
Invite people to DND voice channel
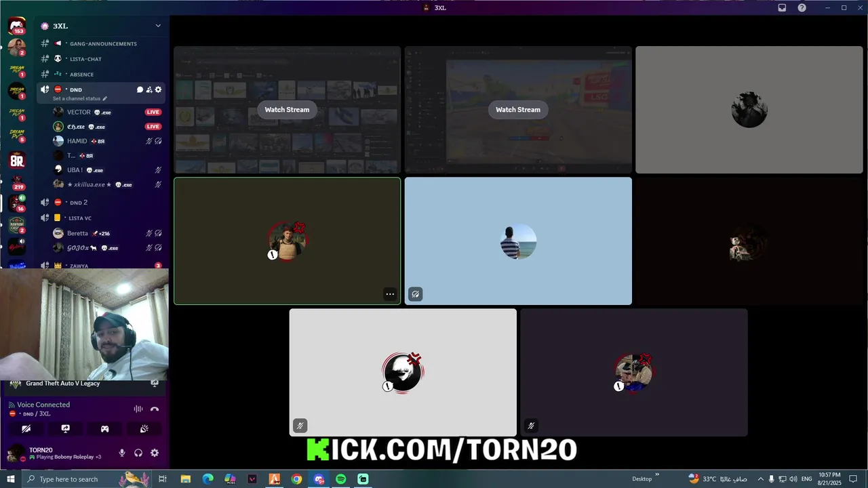(x=149, y=89)
